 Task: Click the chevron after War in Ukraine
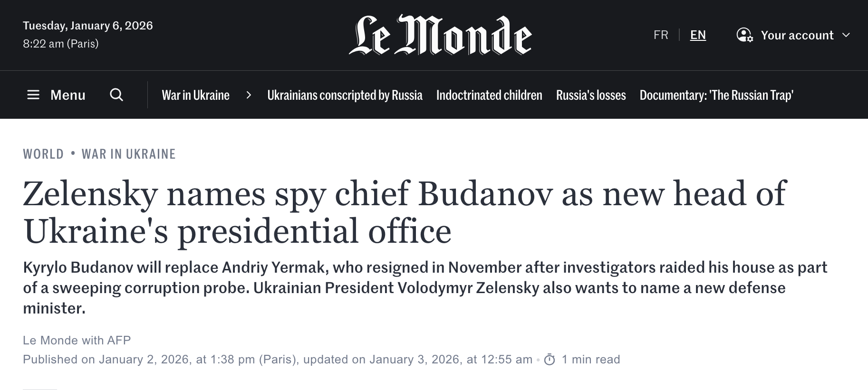249,95
